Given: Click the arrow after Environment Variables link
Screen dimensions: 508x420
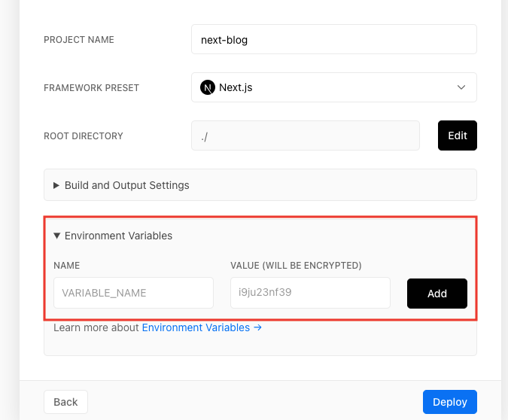Looking at the screenshot, I should coord(257,327).
